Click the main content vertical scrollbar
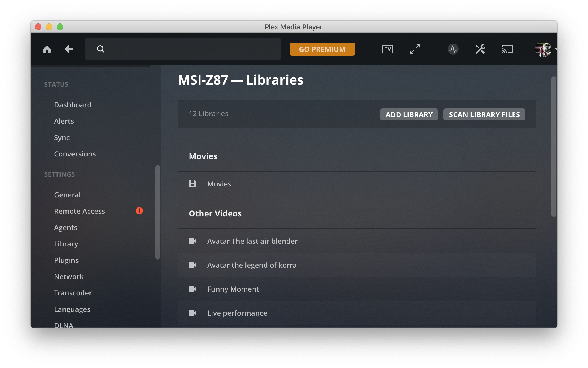Viewport: 588px width, 368px height. point(553,147)
